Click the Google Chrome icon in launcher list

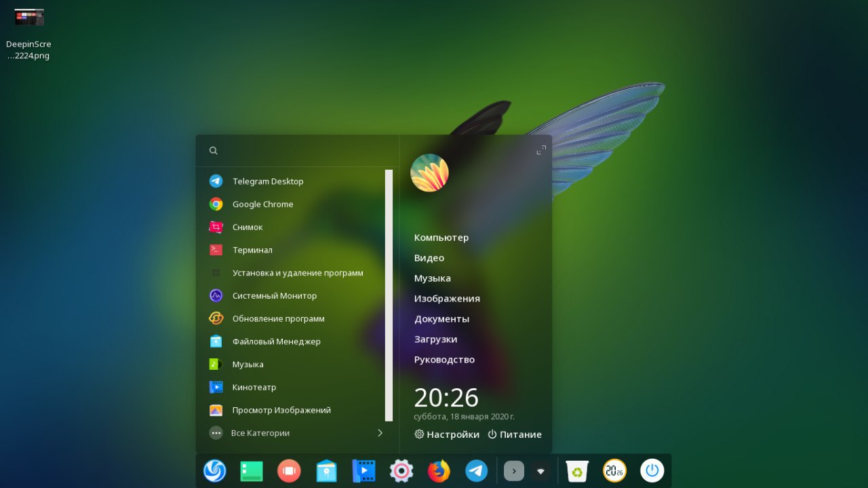tap(216, 204)
